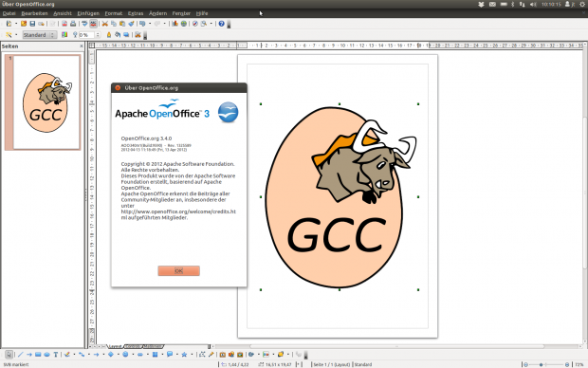The width and height of the screenshot is (588, 368).
Task: Open the Navigator compass icon
Action: click(x=195, y=24)
